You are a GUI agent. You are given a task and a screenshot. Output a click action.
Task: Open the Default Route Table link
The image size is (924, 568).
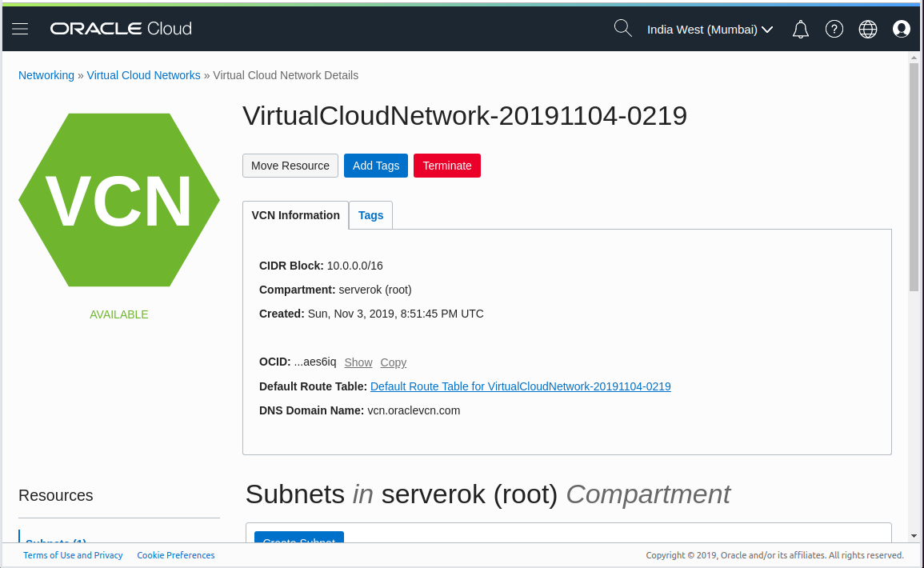[520, 386]
